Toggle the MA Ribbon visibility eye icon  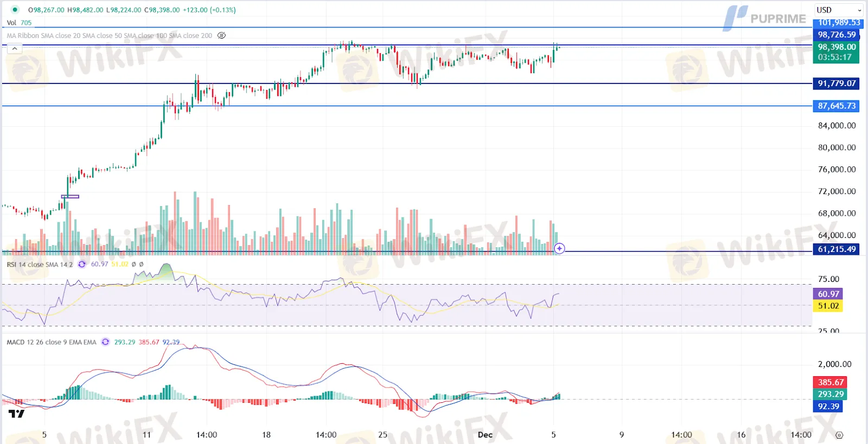click(x=221, y=35)
